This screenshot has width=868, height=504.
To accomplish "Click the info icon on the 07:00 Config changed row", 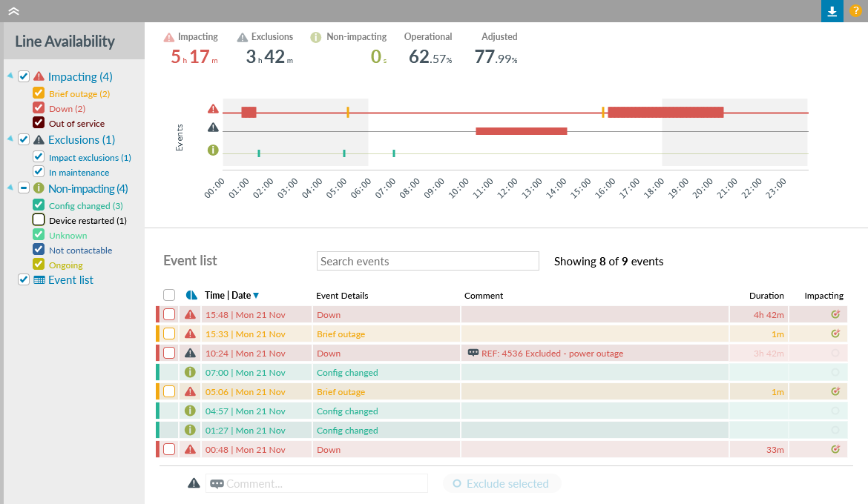I will click(190, 372).
